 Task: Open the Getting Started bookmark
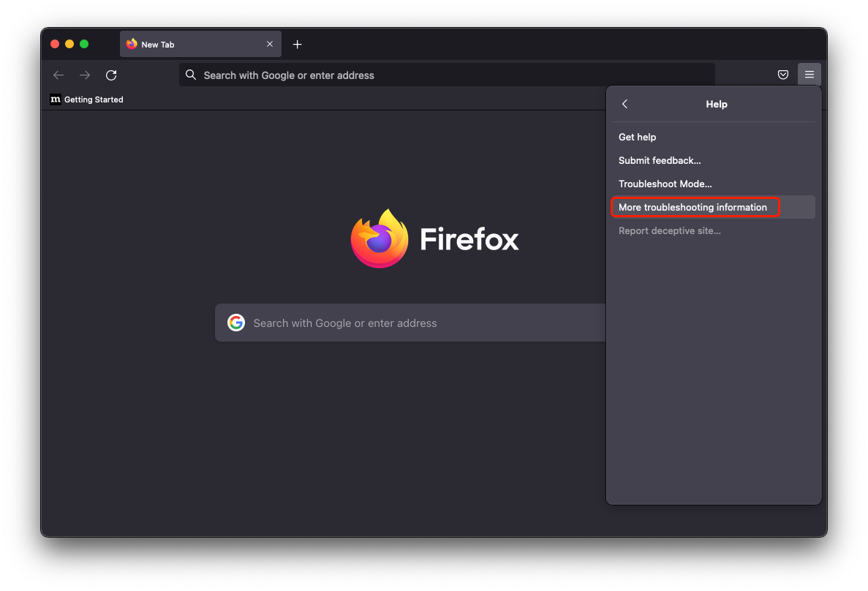click(x=87, y=99)
